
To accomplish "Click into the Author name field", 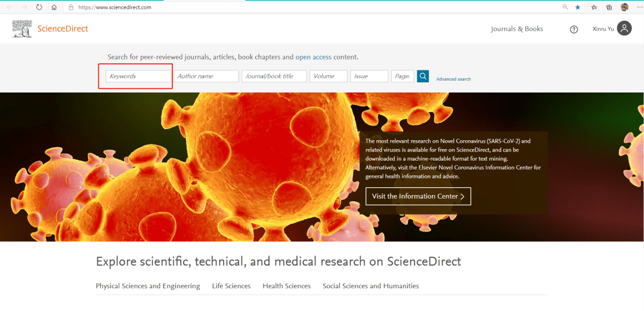I will 206,76.
